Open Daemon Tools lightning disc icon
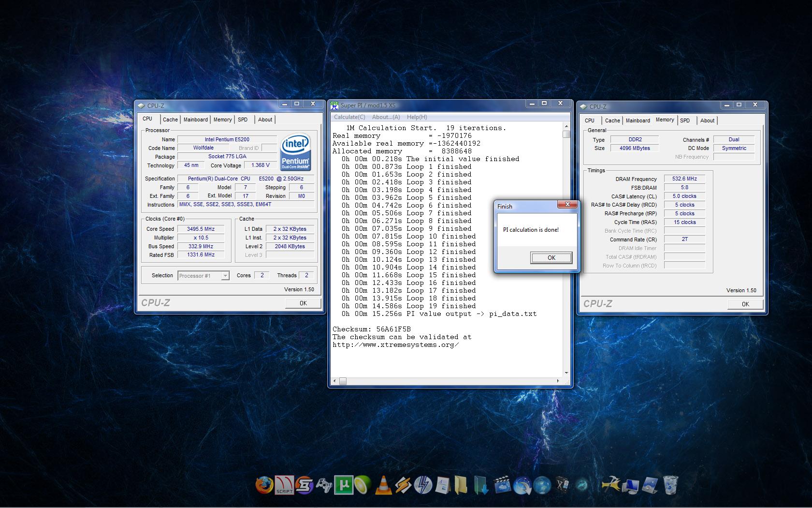Screen dimensions: 812x508 [x=423, y=485]
